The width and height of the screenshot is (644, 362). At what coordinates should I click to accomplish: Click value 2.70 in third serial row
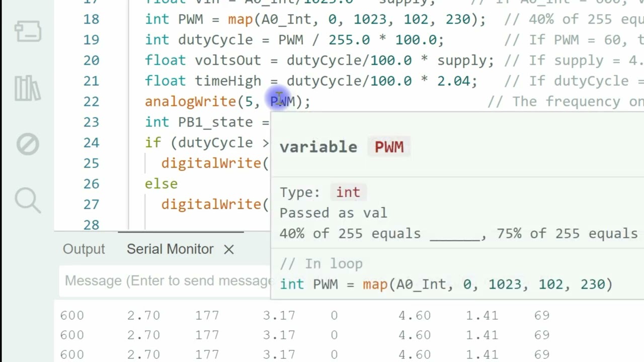(x=143, y=354)
